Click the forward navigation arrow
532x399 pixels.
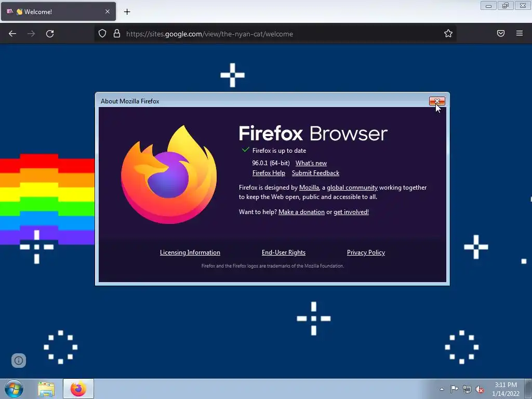31,34
